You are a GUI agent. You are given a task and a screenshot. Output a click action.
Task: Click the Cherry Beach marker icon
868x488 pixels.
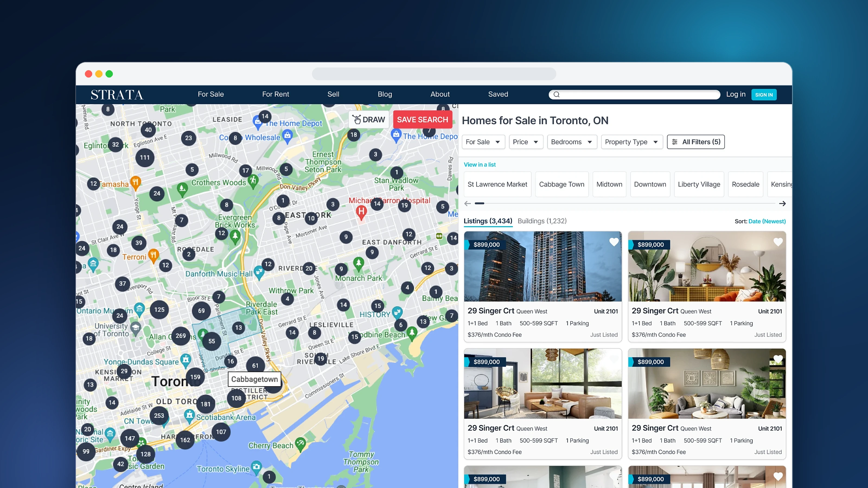300,444
